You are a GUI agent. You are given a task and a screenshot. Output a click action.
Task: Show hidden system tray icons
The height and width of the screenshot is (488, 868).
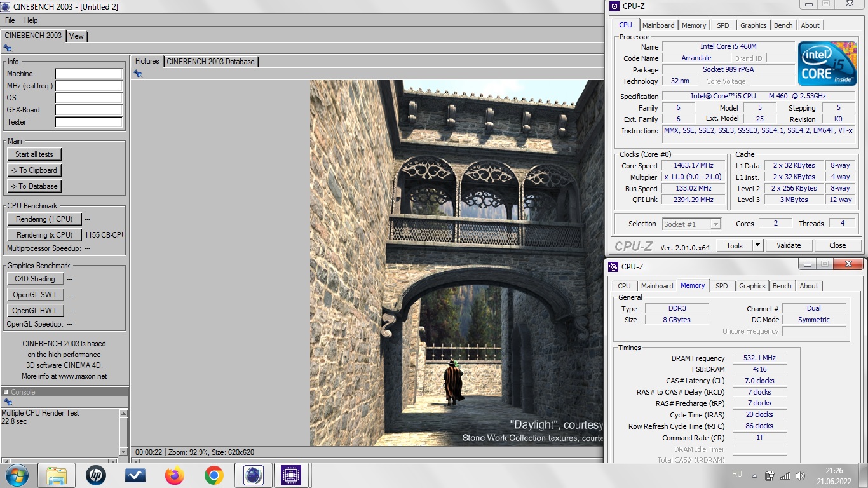754,475
